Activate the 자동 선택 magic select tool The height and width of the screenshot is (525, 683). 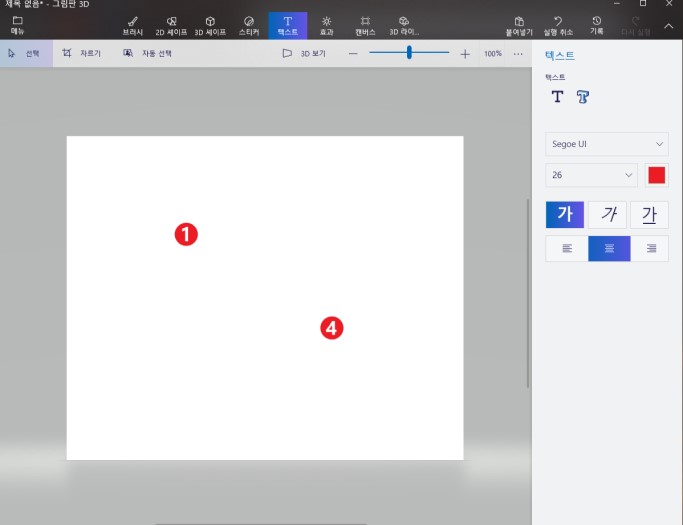[147, 53]
